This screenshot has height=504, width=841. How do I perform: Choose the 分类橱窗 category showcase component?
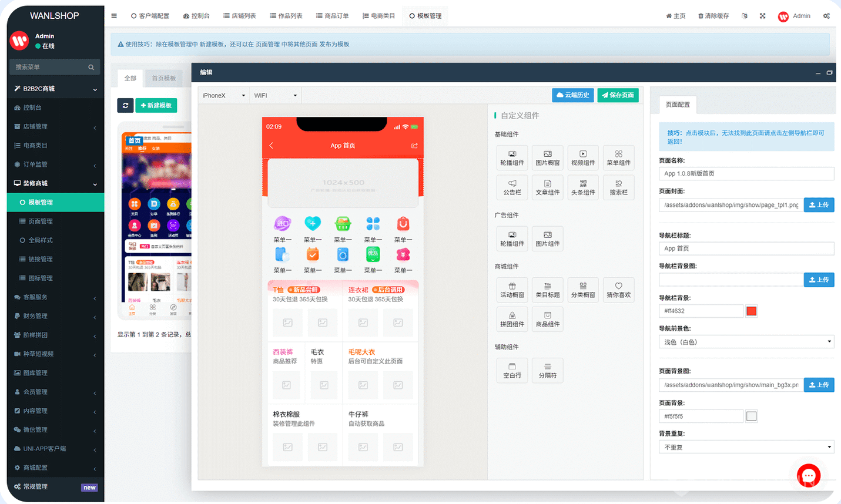[582, 290]
